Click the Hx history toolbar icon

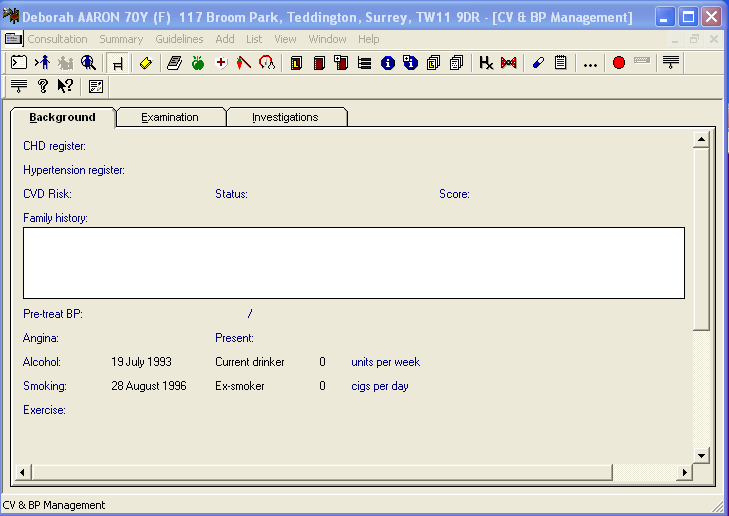pyautogui.click(x=485, y=63)
